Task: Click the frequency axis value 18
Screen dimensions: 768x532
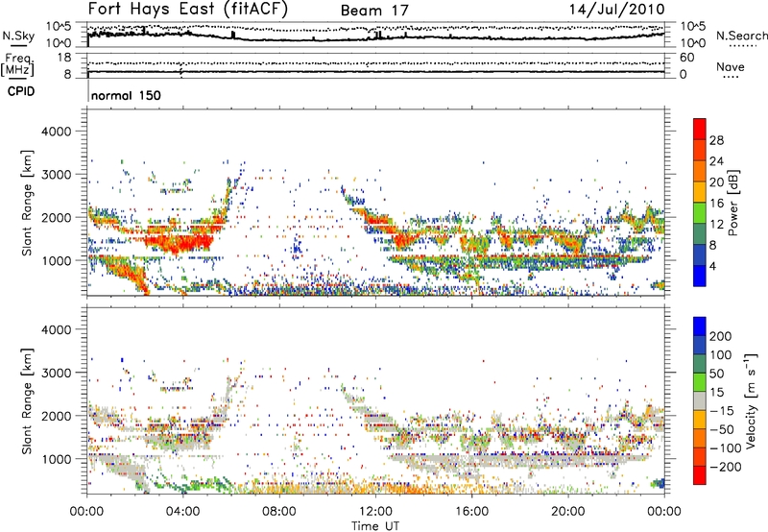Action: pyautogui.click(x=63, y=58)
